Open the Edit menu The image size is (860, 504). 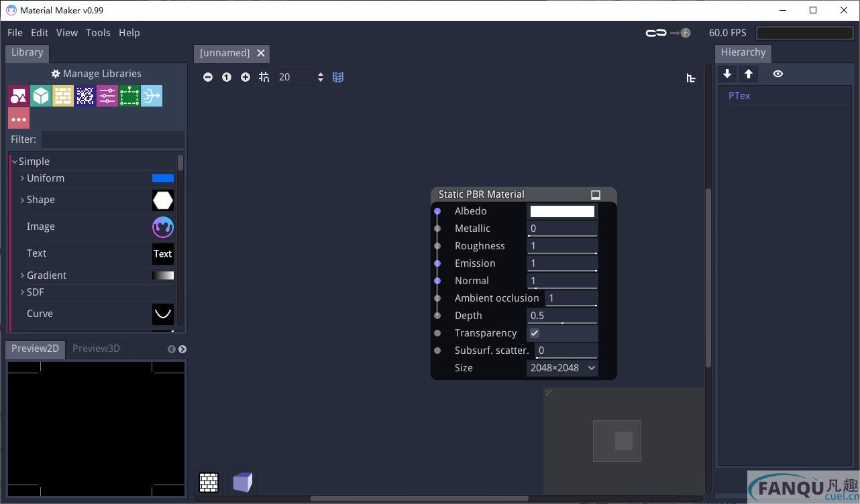coord(40,33)
